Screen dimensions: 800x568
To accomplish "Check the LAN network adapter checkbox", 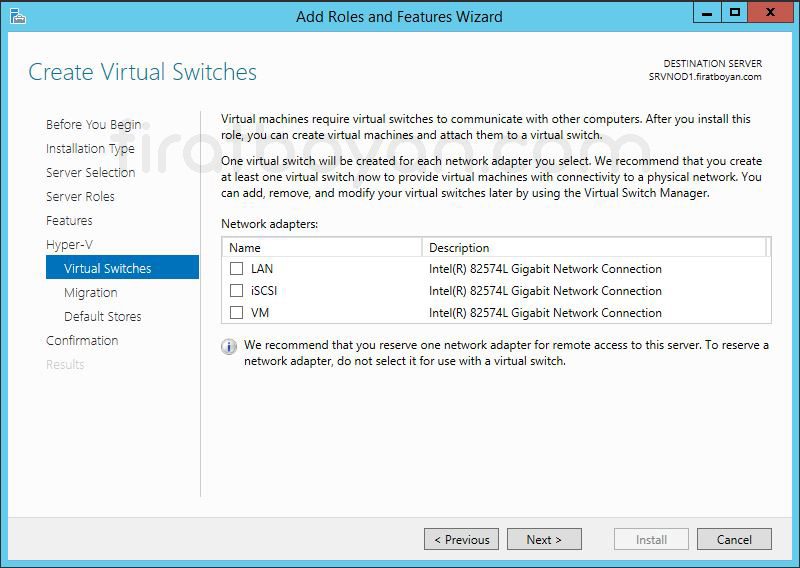I will 236,268.
